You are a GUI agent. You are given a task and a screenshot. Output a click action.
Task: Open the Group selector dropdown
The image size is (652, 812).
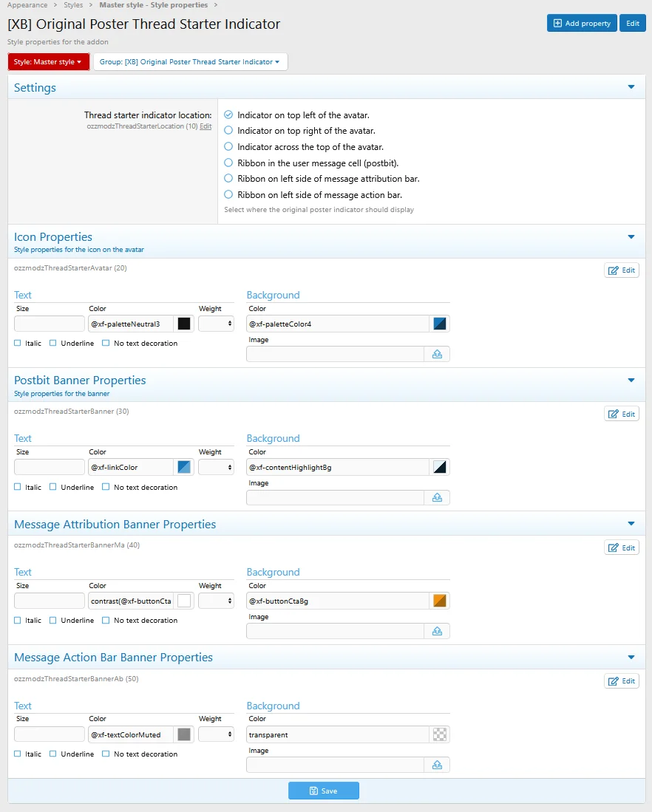point(190,62)
